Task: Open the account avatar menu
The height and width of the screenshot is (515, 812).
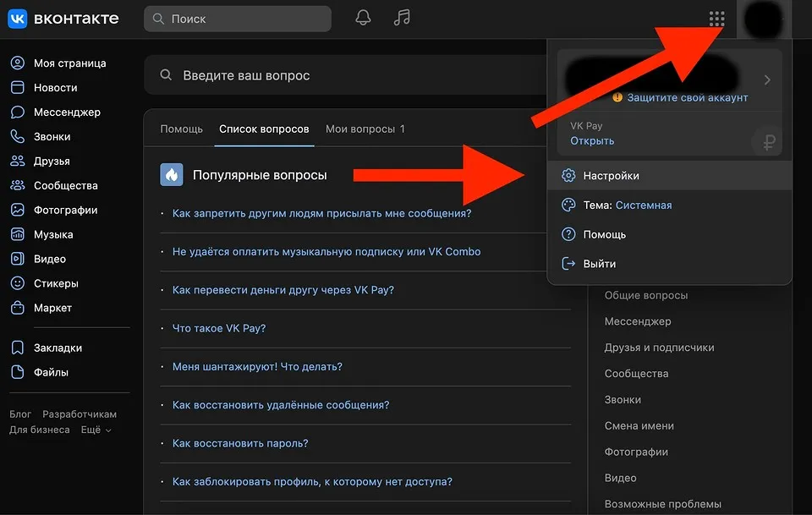Action: point(763,19)
